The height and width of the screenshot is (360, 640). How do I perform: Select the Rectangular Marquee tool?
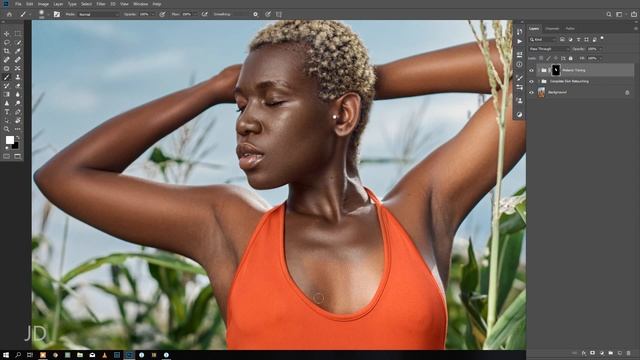pyautogui.click(x=18, y=34)
